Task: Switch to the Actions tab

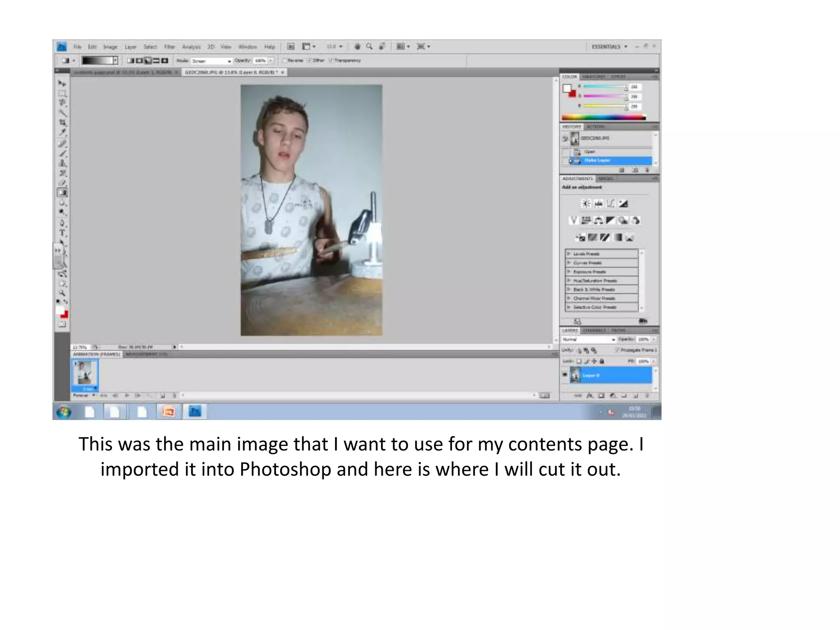Action: [596, 127]
